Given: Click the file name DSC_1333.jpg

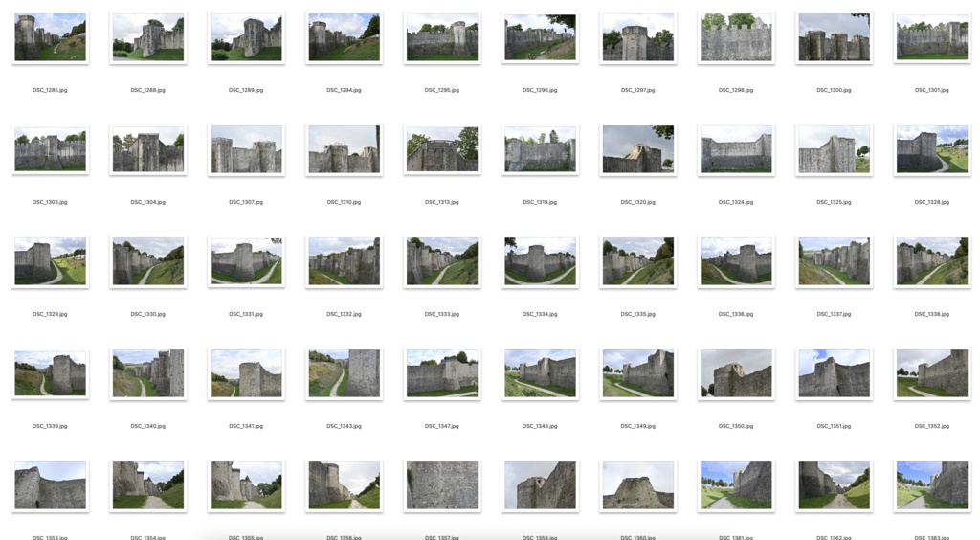Looking at the screenshot, I should point(442,314).
